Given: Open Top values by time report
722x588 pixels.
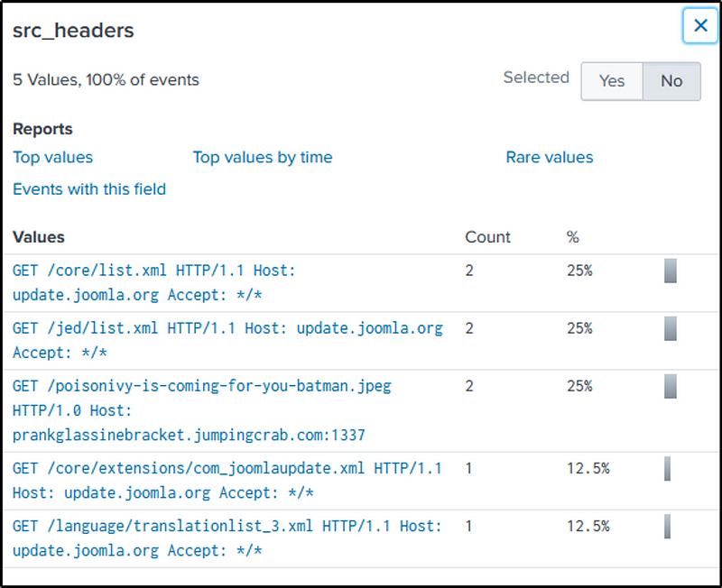Looking at the screenshot, I should tap(262, 157).
